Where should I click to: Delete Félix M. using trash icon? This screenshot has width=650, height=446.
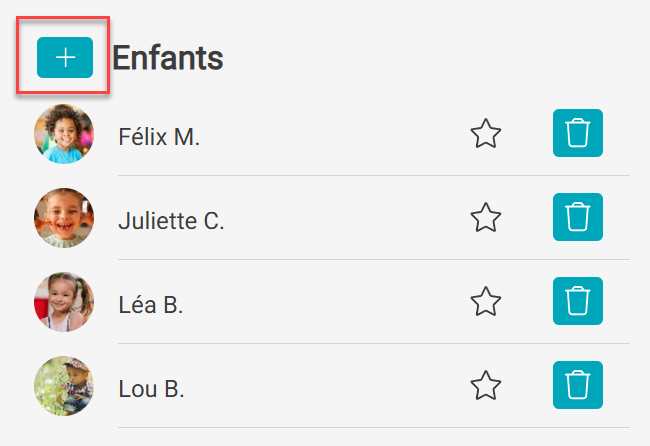[577, 133]
